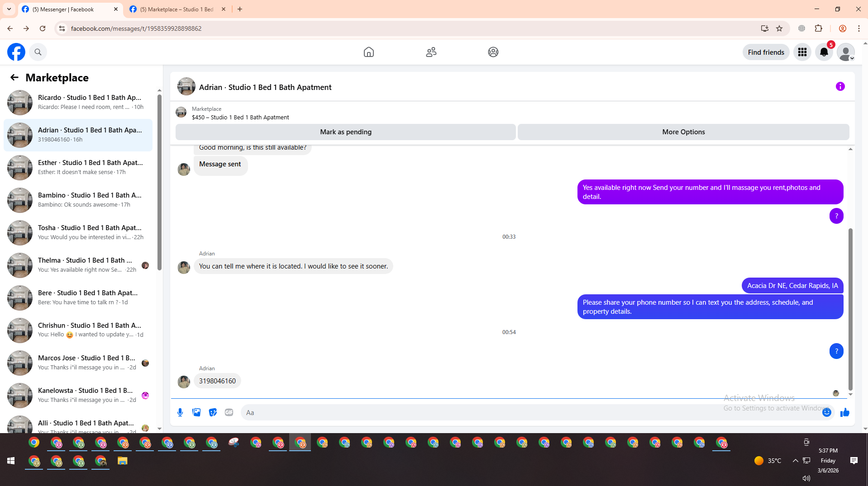Viewport: 868px width, 486px height.
Task: Install app icon in address bar
Action: point(764,28)
